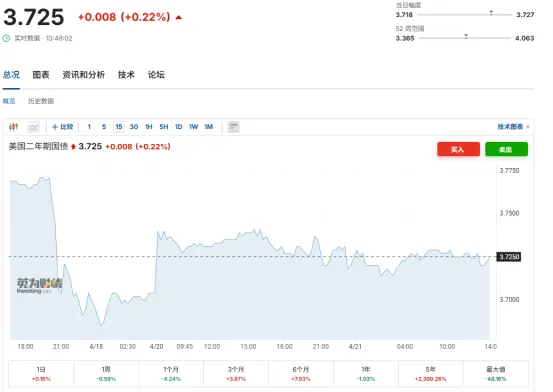Screen dimensions: 553x392
Task: Open the news panel icon in chart toolbar
Action: pos(233,127)
